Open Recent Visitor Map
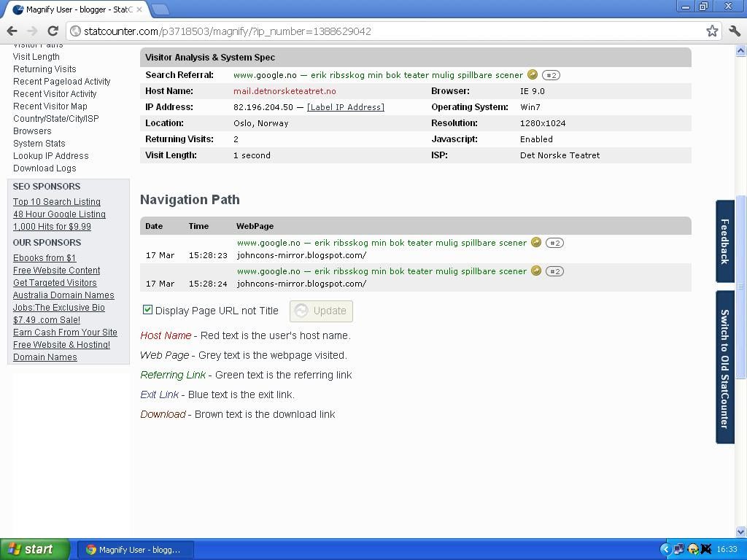747x560 pixels. coord(50,106)
